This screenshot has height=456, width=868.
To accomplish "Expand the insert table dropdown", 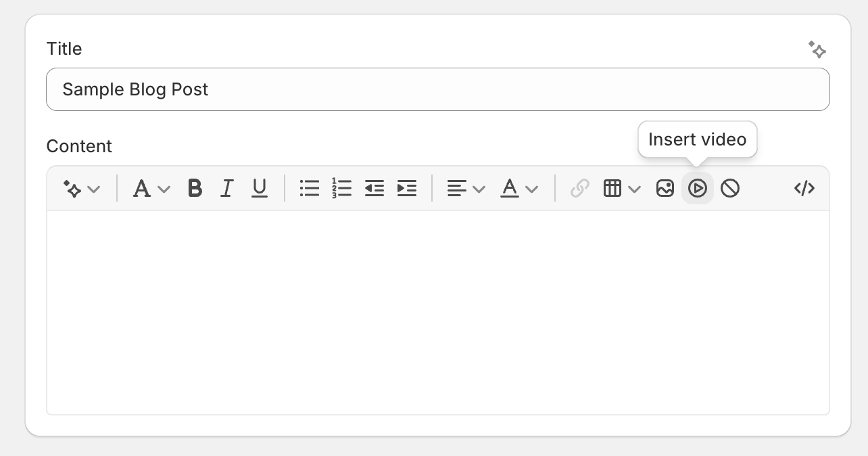I will [621, 188].
